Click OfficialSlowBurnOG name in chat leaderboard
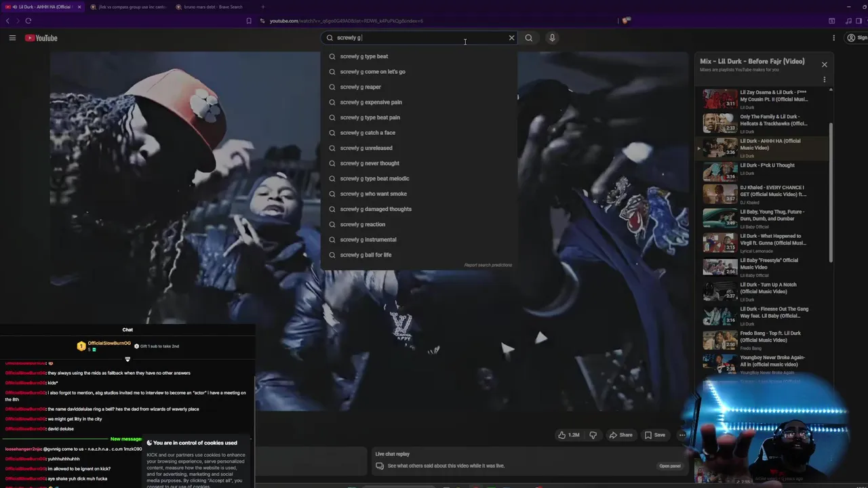 click(109, 343)
